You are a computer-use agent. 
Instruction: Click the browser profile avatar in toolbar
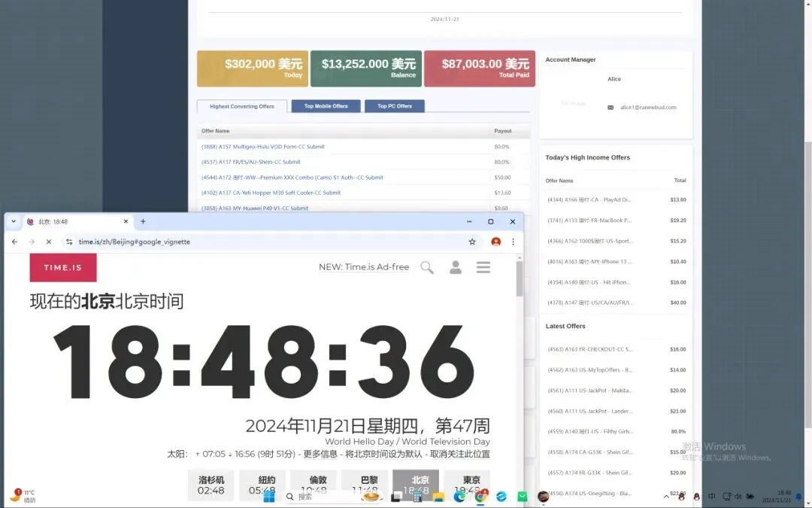coord(495,242)
